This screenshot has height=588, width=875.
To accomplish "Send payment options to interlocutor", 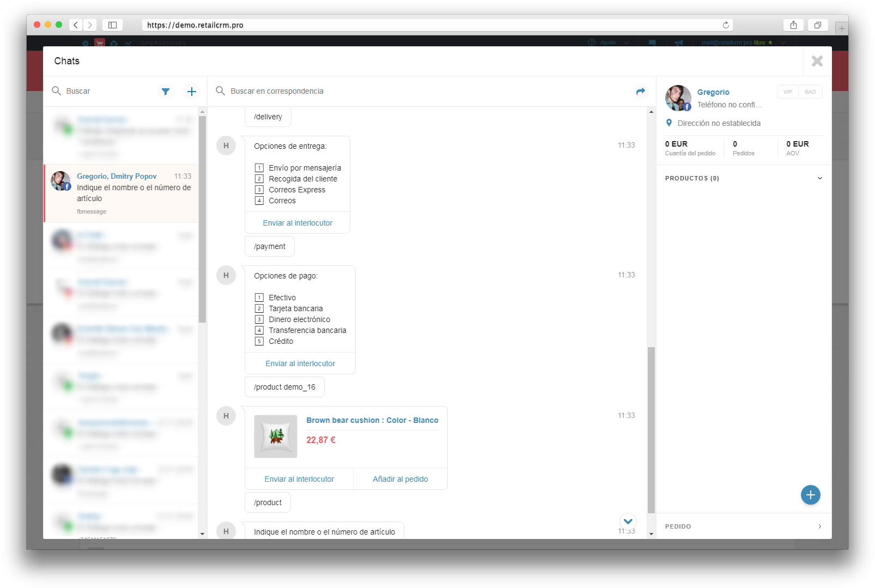I will pyautogui.click(x=300, y=363).
